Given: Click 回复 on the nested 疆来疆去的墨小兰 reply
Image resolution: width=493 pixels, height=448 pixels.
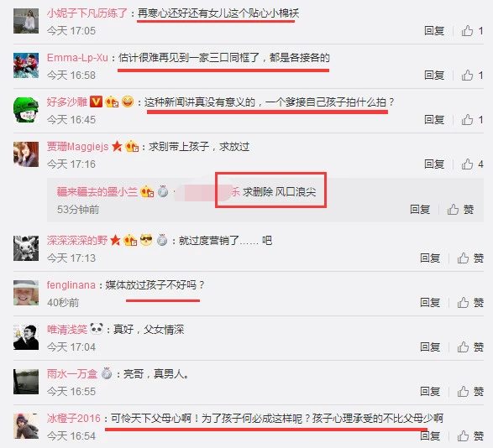Looking at the screenshot, I should [420, 209].
